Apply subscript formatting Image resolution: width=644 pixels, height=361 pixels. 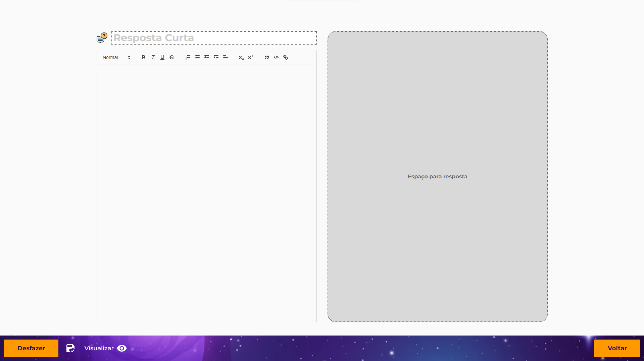[241, 57]
